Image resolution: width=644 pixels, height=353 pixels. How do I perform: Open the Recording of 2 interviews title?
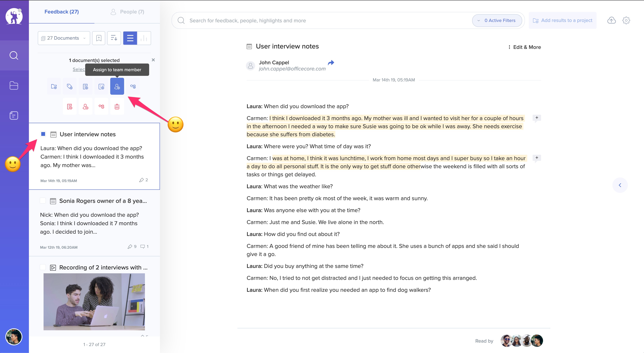[103, 267]
